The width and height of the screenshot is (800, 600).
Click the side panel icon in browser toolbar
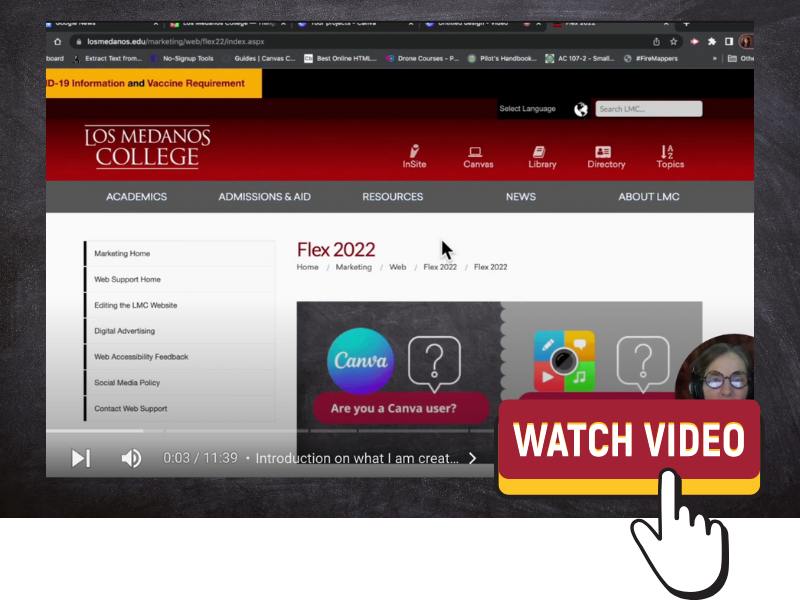tap(729, 42)
